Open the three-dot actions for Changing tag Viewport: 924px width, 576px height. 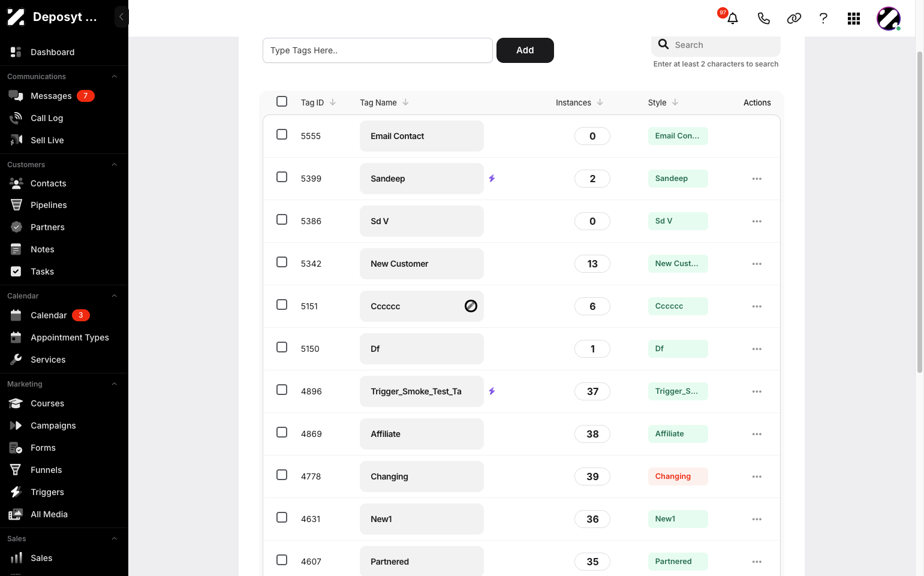pyautogui.click(x=757, y=477)
